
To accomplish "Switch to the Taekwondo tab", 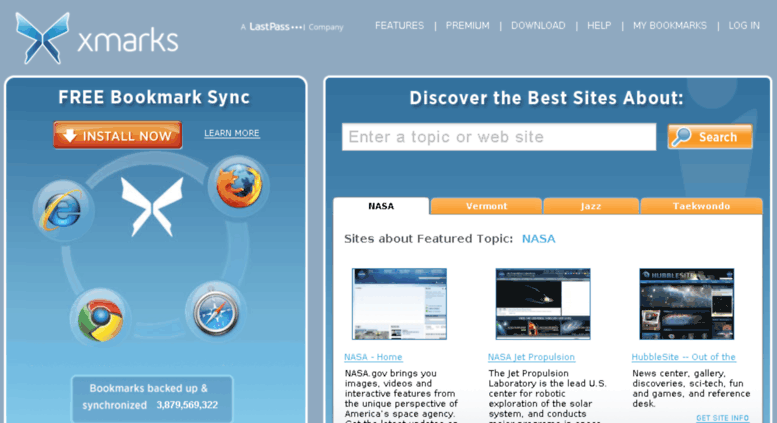I will [701, 206].
